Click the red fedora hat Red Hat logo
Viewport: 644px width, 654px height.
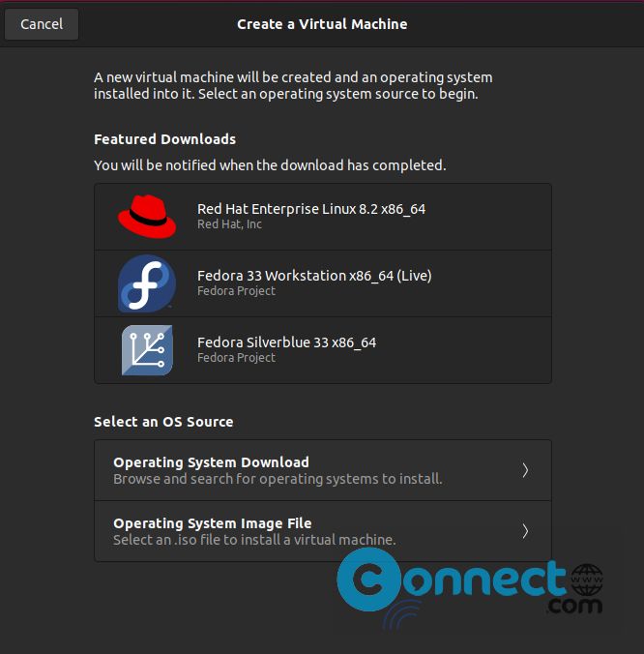pos(147,217)
